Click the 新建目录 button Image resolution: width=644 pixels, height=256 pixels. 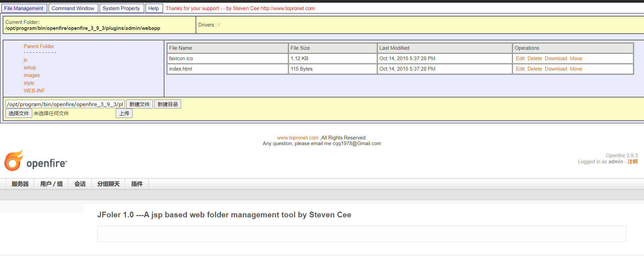click(x=168, y=104)
